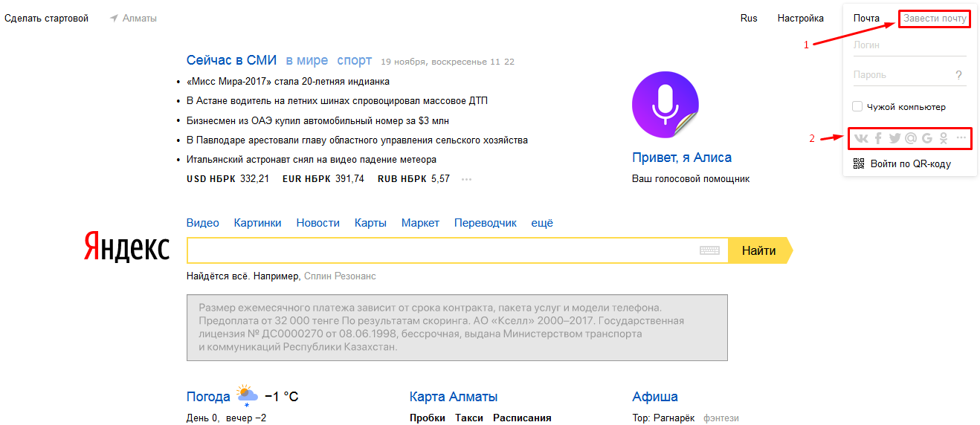980x425 pixels.
Task: Click the Найти search button
Action: [x=760, y=250]
